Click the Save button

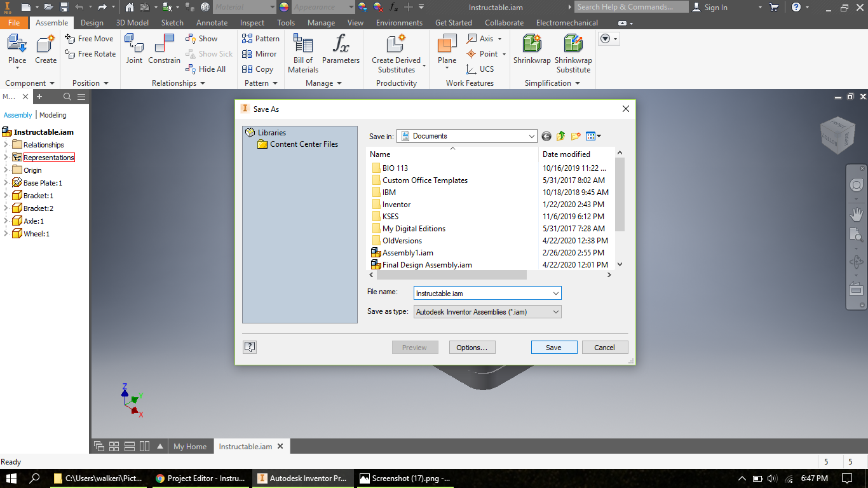click(x=553, y=347)
